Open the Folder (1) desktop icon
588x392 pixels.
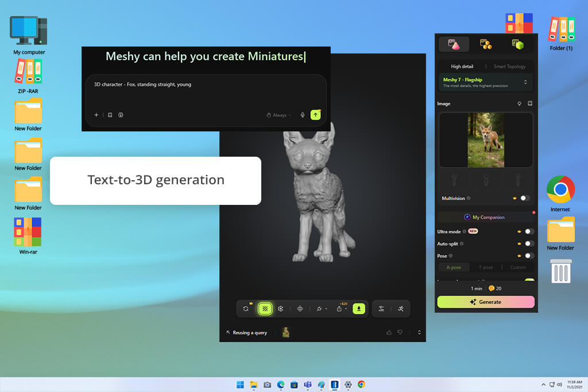tap(561, 34)
